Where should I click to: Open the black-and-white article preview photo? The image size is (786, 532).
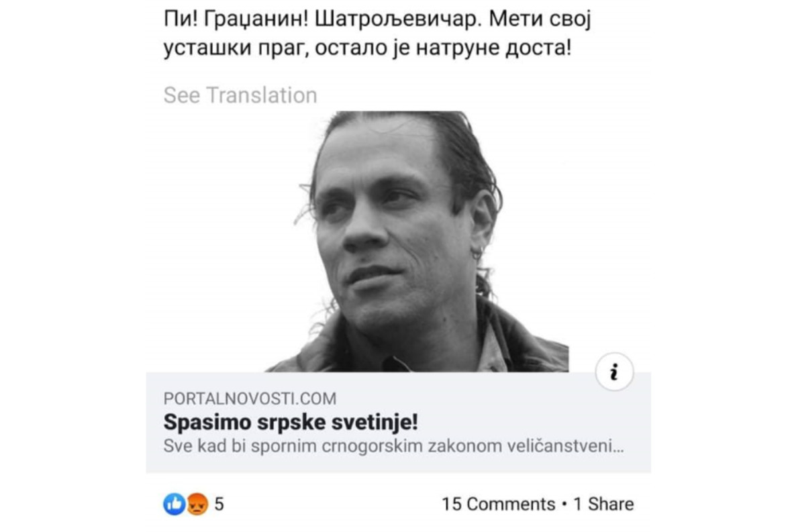pyautogui.click(x=416, y=242)
